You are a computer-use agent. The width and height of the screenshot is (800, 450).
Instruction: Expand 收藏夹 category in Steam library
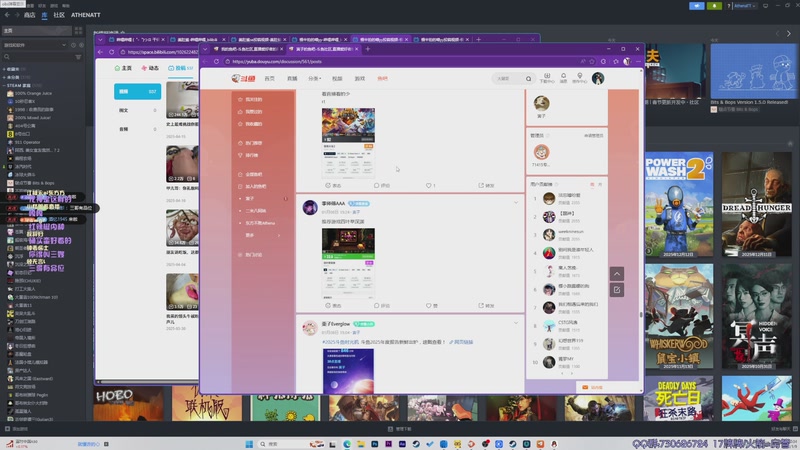pos(4,69)
